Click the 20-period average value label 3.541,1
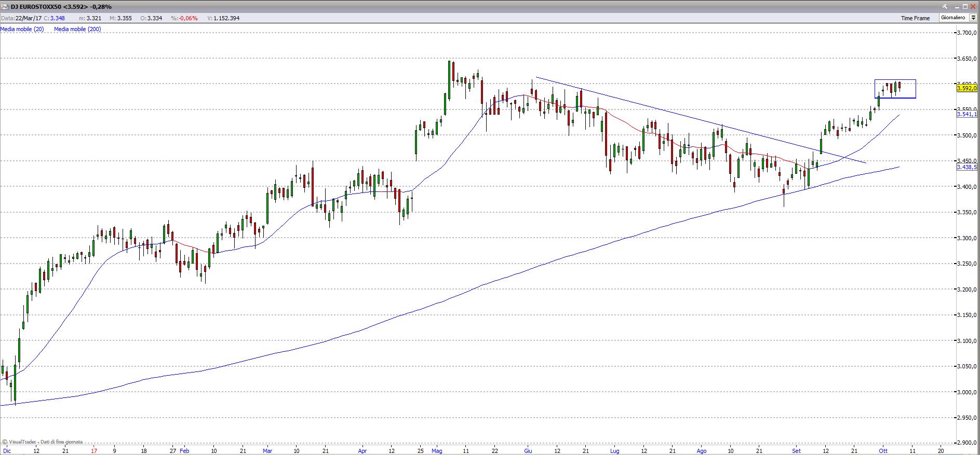Image resolution: width=980 pixels, height=455 pixels. tap(967, 114)
